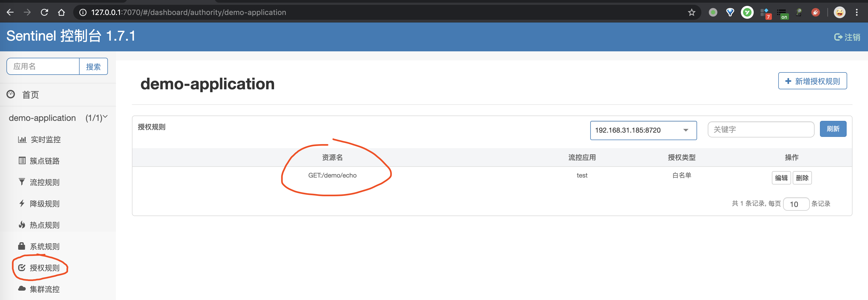This screenshot has width=868, height=300.
Task: Select the 实时监控 chart icon in sidebar
Action: pyautogui.click(x=22, y=139)
